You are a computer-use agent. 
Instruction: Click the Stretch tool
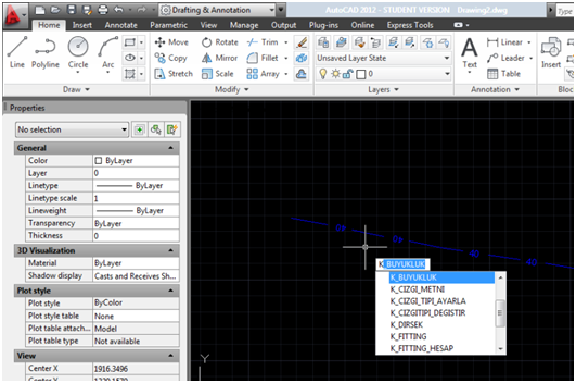point(173,74)
